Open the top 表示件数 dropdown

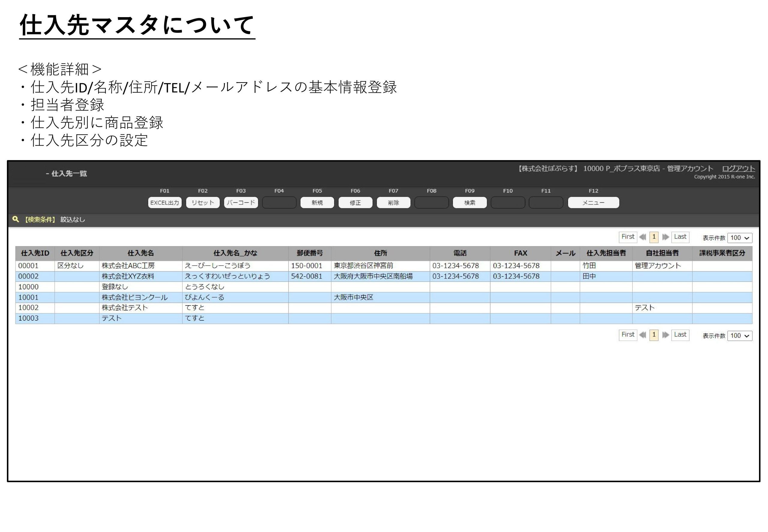coord(739,238)
